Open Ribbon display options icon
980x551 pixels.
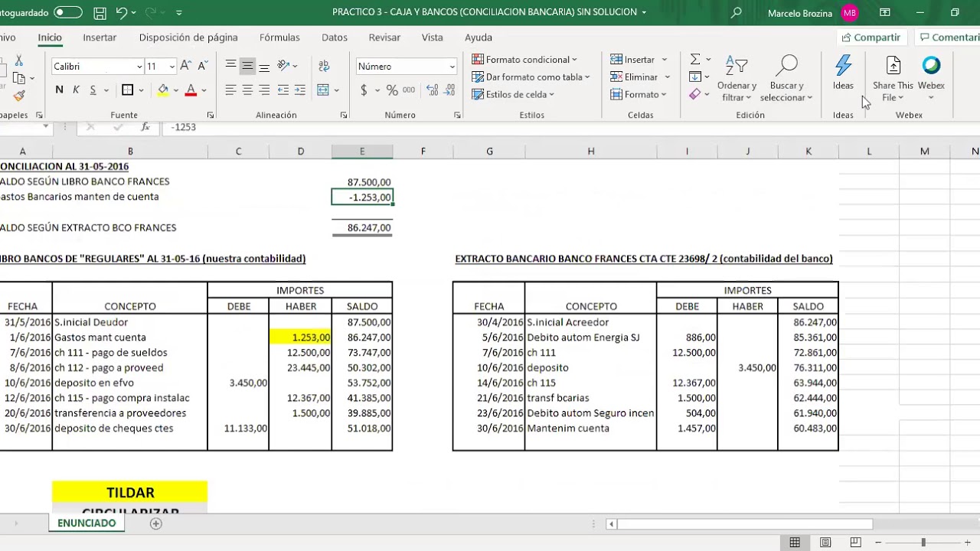[x=885, y=12]
